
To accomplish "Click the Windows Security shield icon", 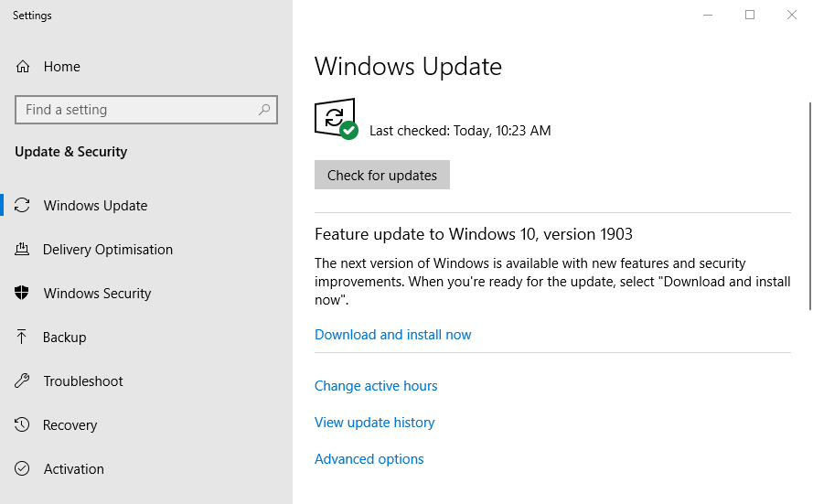I will (x=22, y=293).
